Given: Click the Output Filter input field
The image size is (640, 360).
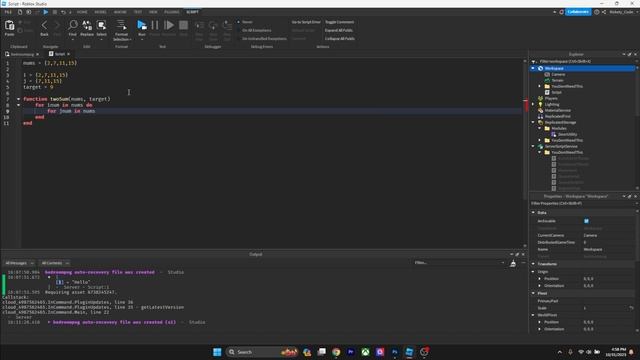Looking at the screenshot, I should pyautogui.click(x=459, y=263).
